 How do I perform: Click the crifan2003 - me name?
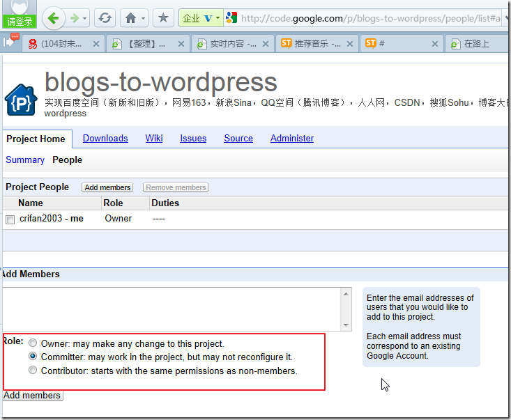point(52,219)
